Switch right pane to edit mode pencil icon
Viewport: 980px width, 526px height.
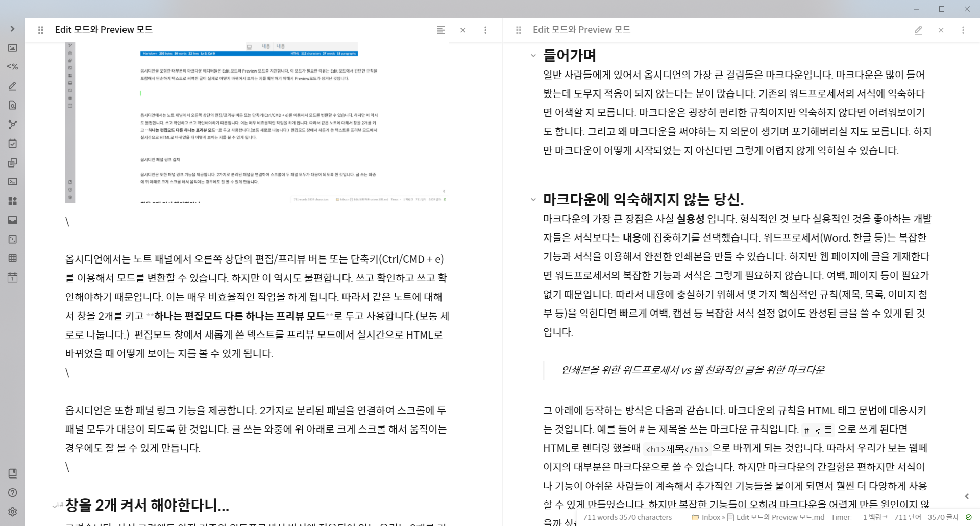(918, 30)
